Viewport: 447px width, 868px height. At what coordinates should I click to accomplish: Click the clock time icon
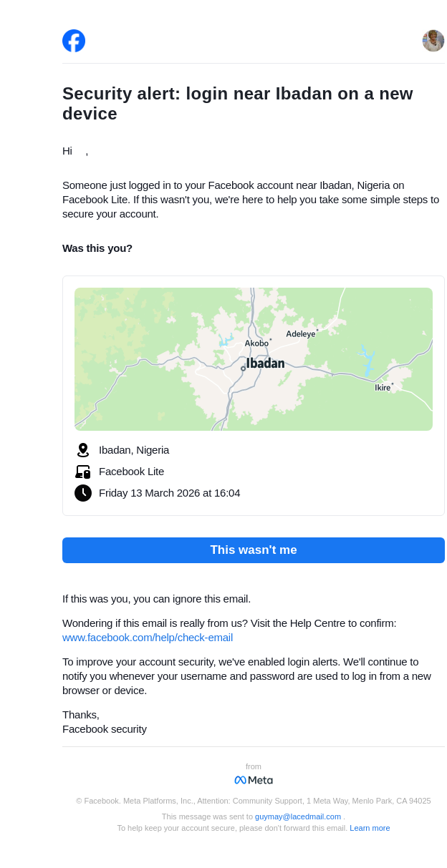click(83, 493)
